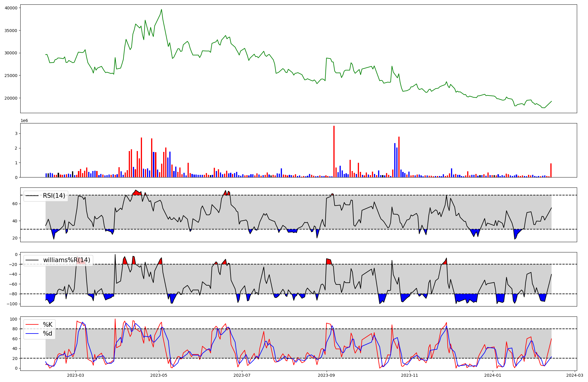The image size is (588, 382).
Task: Click the highest peak of green price line
Action: [161, 9]
